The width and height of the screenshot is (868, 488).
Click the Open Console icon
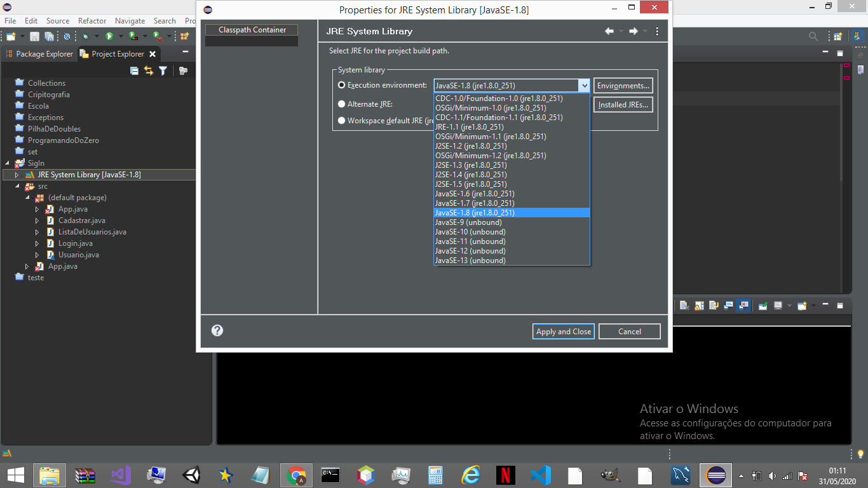[802, 306]
